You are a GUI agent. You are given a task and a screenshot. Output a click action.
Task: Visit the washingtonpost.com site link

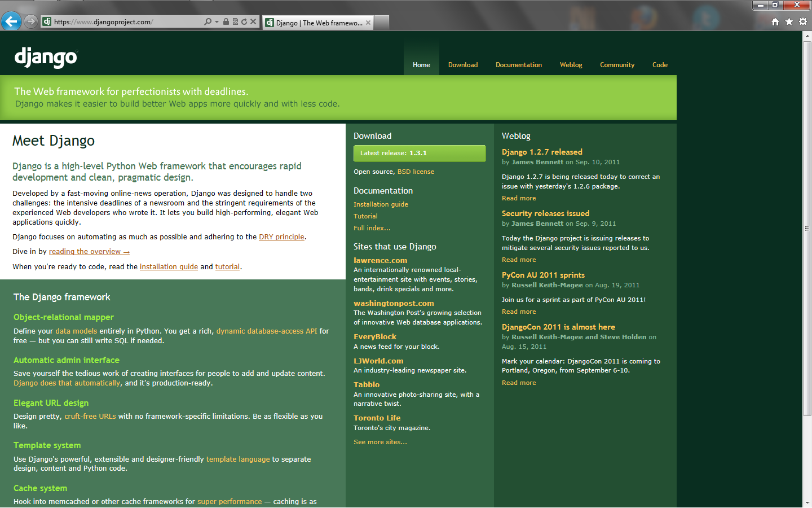point(394,303)
